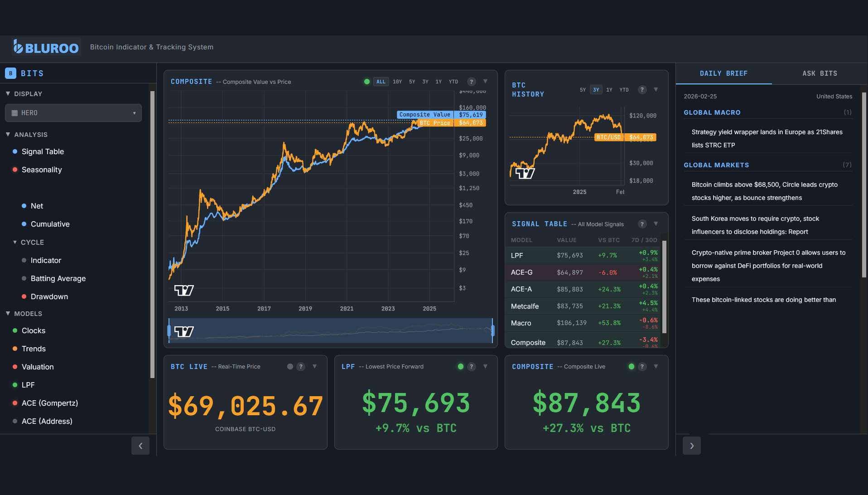Toggle the green status dot on LPF card
Screen dimensions: 868x495
tap(460, 366)
